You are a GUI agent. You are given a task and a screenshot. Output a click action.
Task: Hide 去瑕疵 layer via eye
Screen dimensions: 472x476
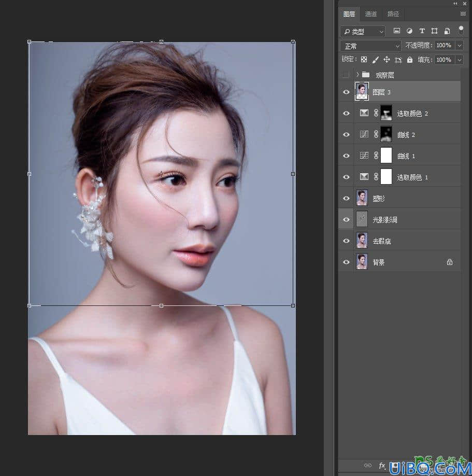point(346,241)
